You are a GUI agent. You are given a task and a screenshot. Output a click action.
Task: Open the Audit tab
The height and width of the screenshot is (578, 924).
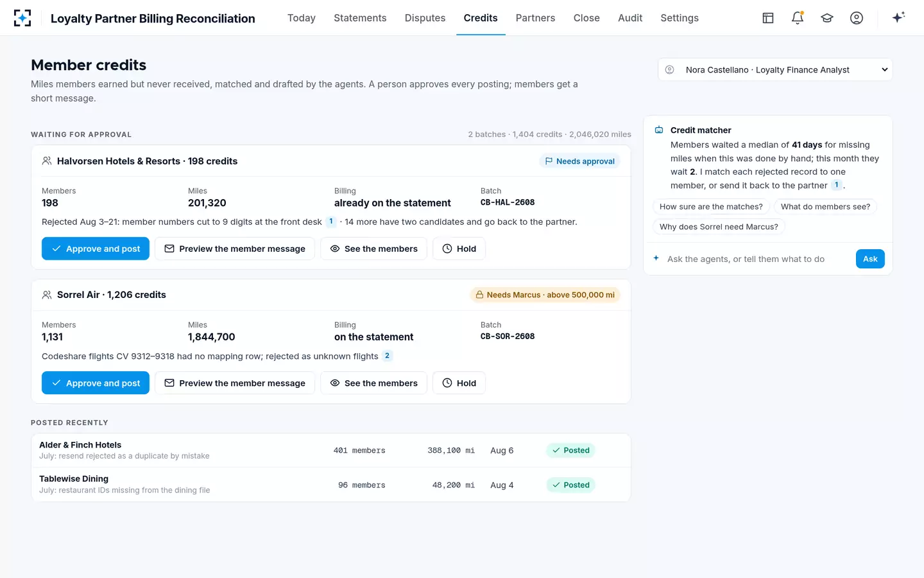[x=630, y=18]
